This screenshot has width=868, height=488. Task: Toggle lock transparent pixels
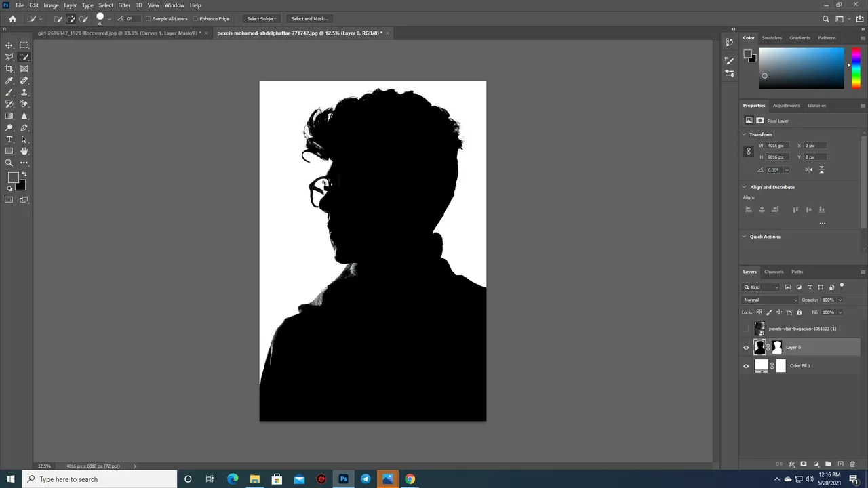pos(759,312)
